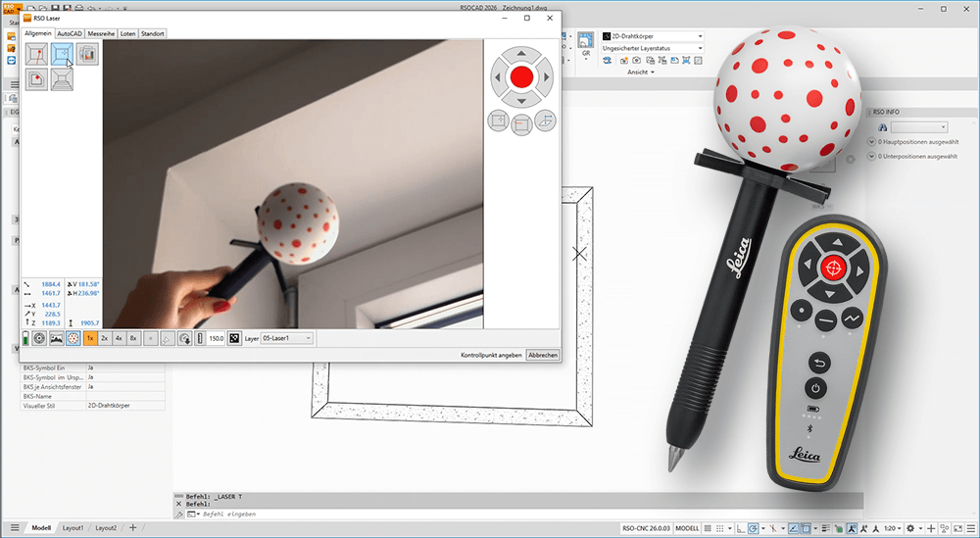
Task: Select the stairs measurement tool icon
Action: point(62,80)
